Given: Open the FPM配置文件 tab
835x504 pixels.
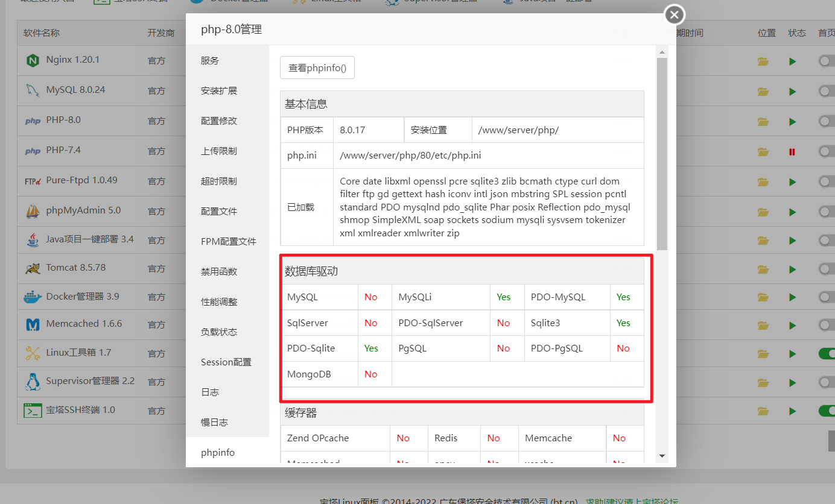Looking at the screenshot, I should point(227,241).
